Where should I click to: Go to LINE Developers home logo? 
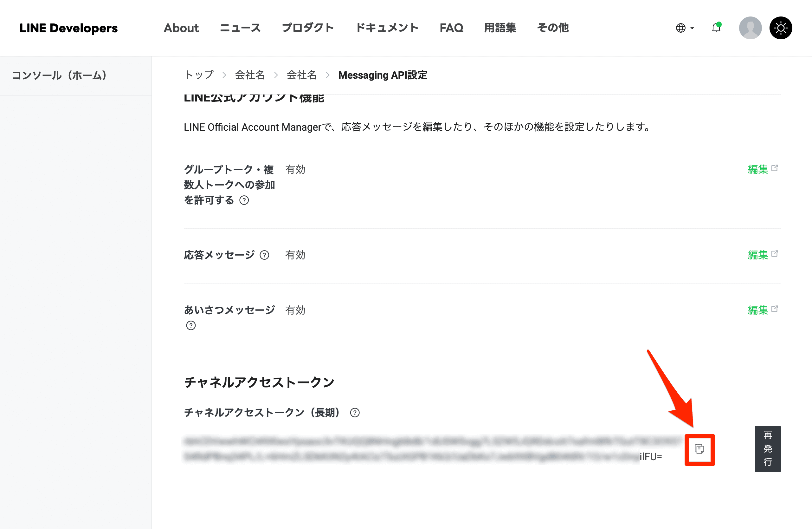click(x=68, y=28)
